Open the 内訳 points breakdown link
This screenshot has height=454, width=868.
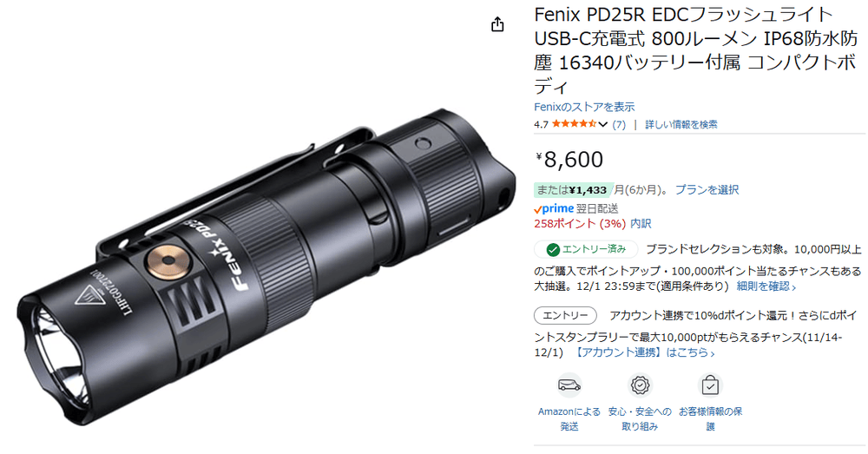(x=641, y=224)
